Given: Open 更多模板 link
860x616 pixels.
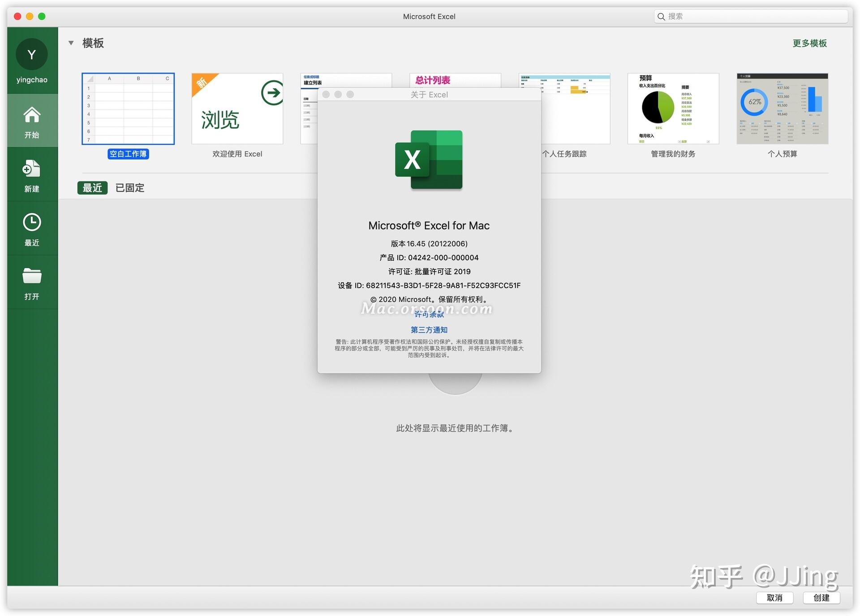Looking at the screenshot, I should (x=809, y=43).
